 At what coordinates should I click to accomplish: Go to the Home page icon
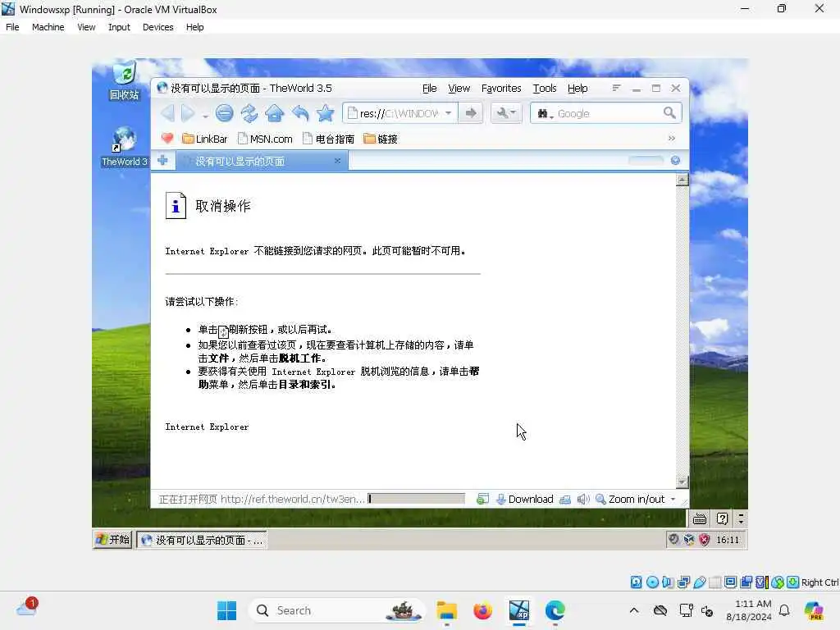click(x=274, y=113)
